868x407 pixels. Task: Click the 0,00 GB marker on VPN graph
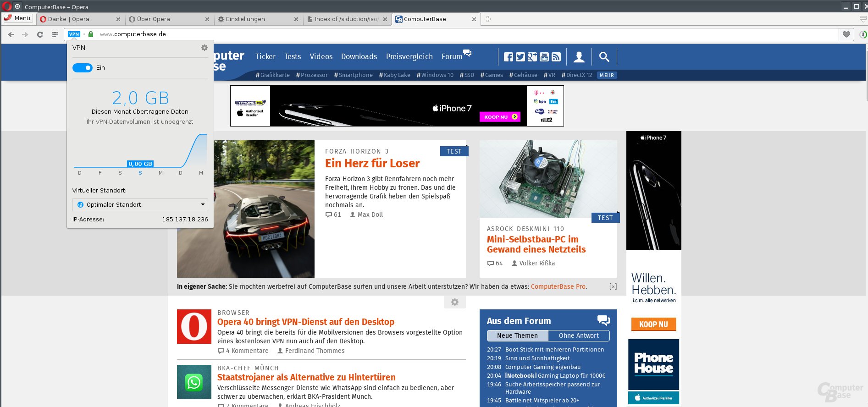[x=140, y=164]
